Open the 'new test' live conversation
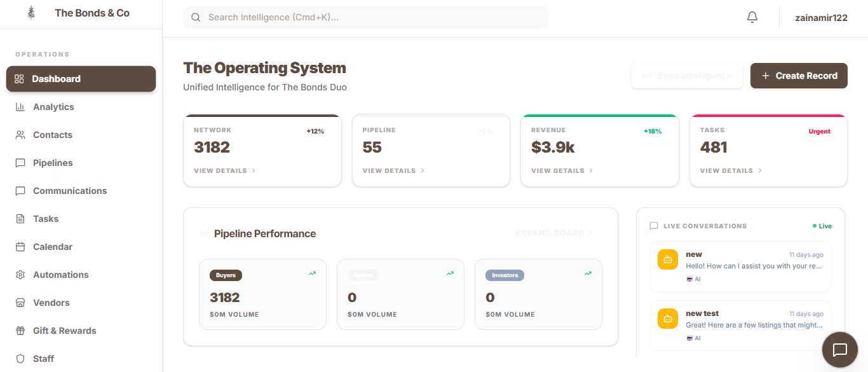 click(740, 325)
